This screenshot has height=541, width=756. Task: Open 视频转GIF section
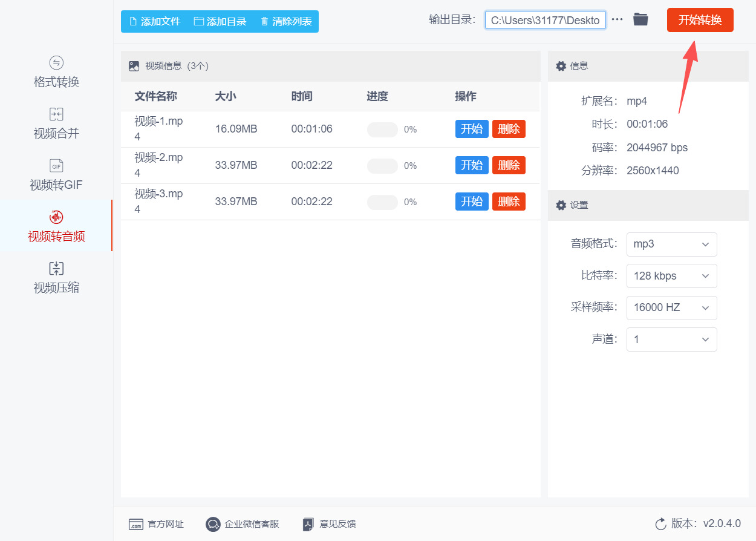56,175
